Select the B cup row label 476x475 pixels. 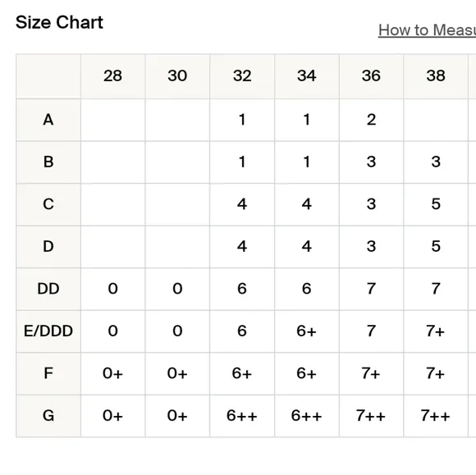(48, 162)
